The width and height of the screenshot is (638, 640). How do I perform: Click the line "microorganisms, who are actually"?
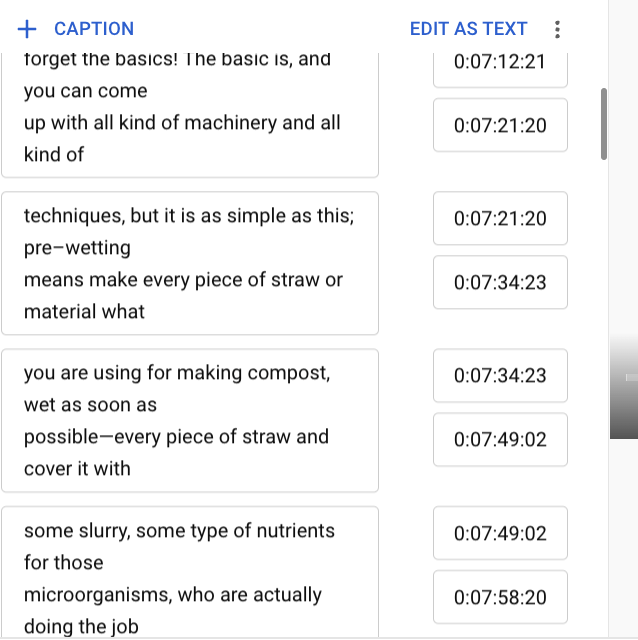[173, 595]
